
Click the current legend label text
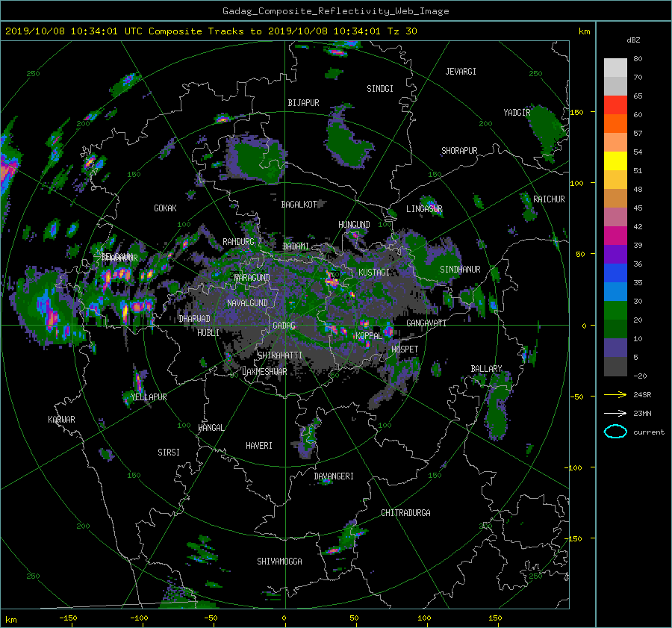pos(649,432)
